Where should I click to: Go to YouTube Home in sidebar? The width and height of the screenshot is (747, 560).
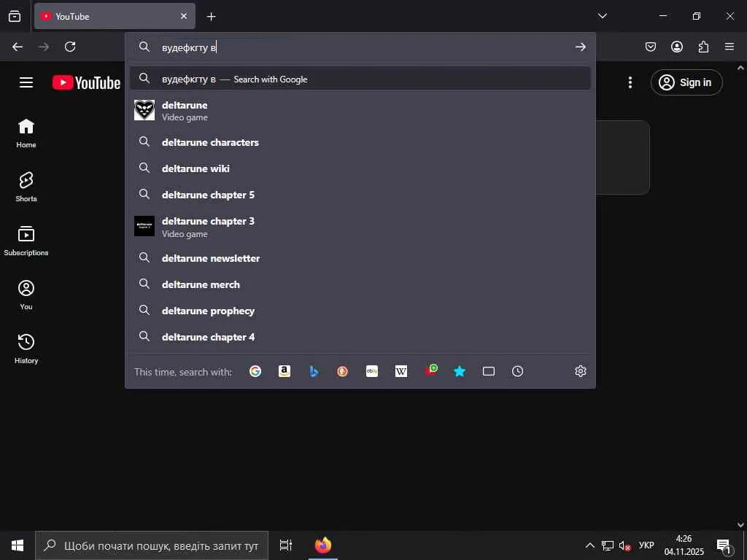pyautogui.click(x=26, y=133)
